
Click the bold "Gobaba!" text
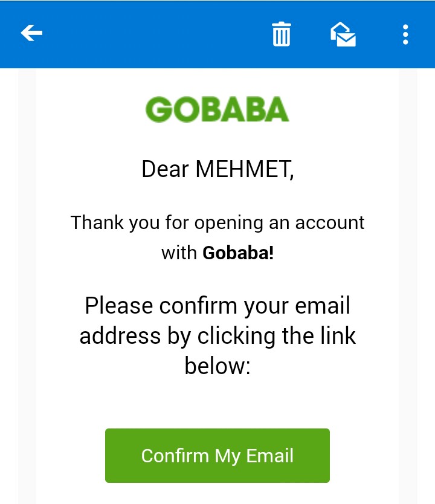[238, 253]
